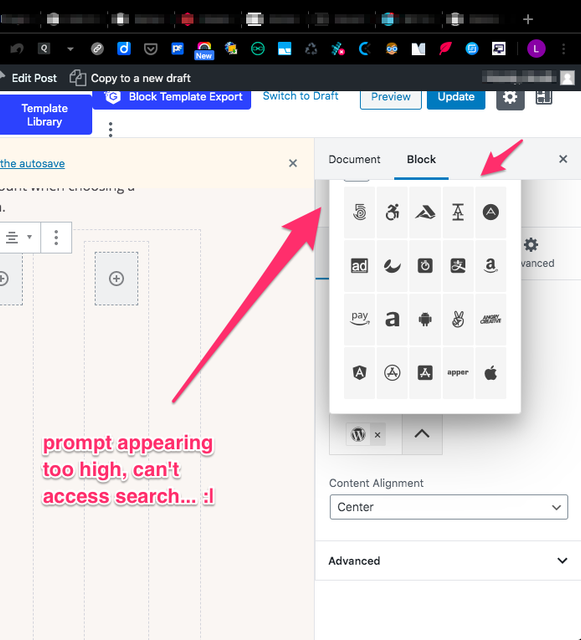Pick the Adversal 'ad' icon

(x=359, y=266)
